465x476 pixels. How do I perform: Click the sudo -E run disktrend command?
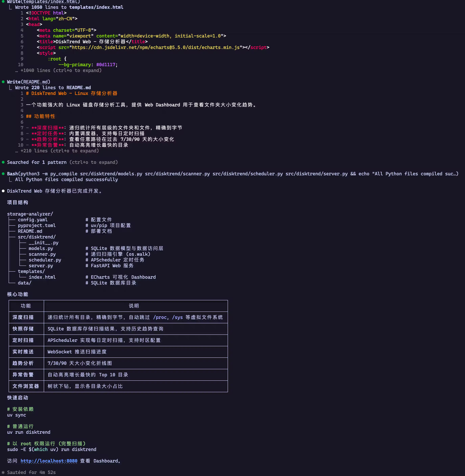pyautogui.click(x=52, y=449)
